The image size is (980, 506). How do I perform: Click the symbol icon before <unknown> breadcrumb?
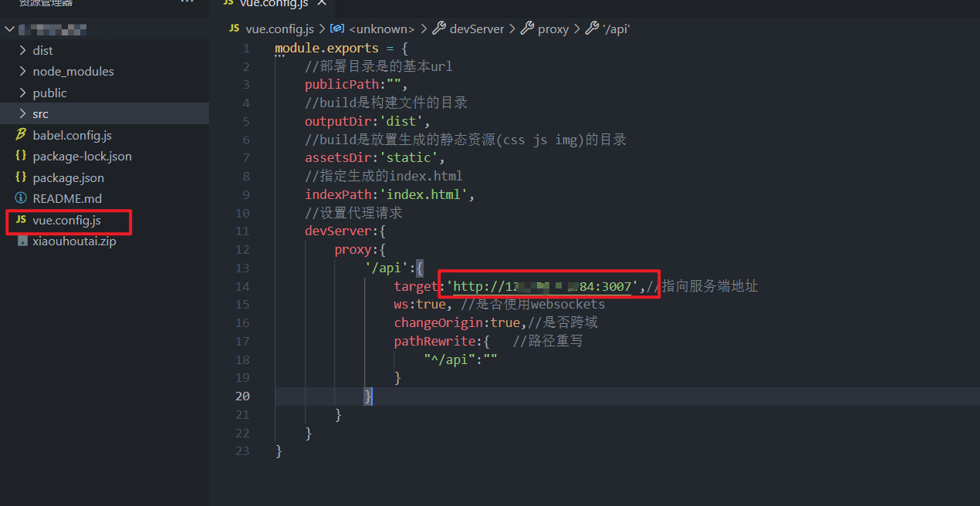coord(337,29)
